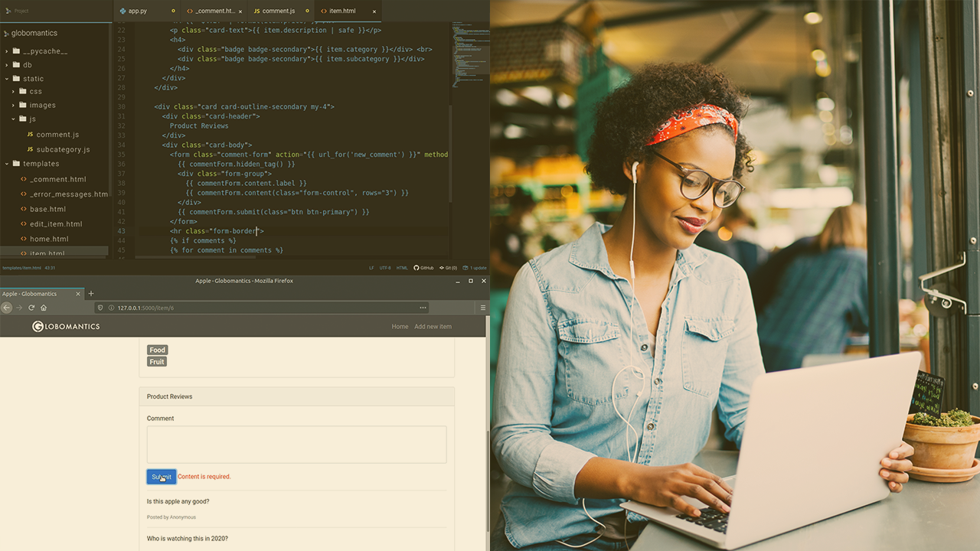Click the Git (0) icon in the status bar
980x551 pixels.
[449, 268]
